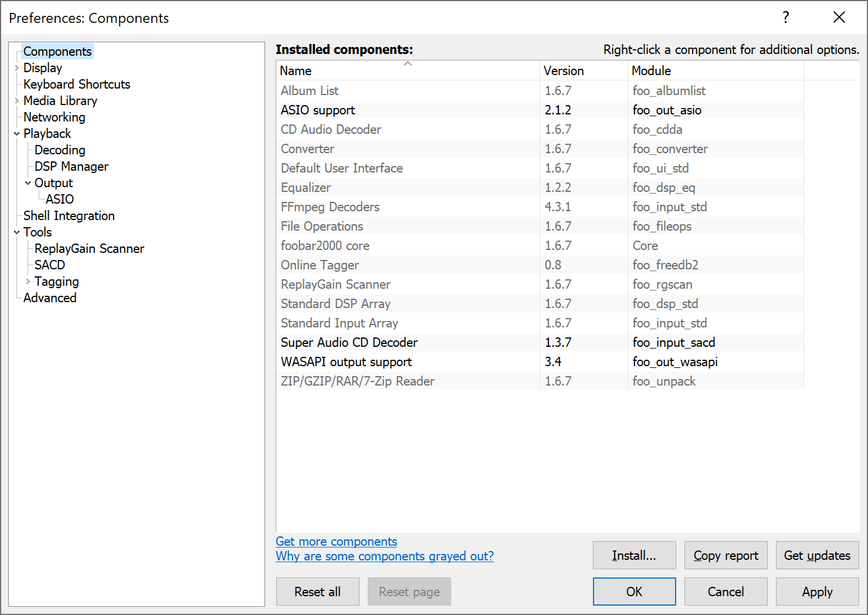
Task: Open the help question mark button
Action: point(786,18)
